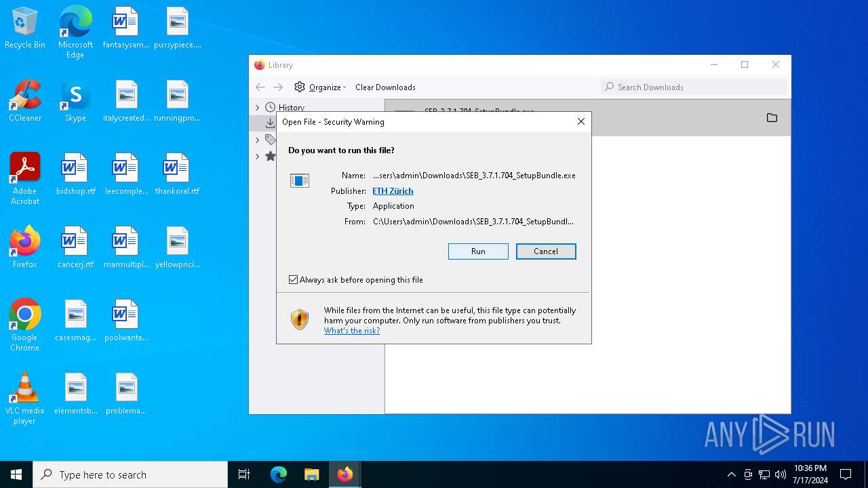
Task: Select the yellowprici image file
Action: coord(177,248)
